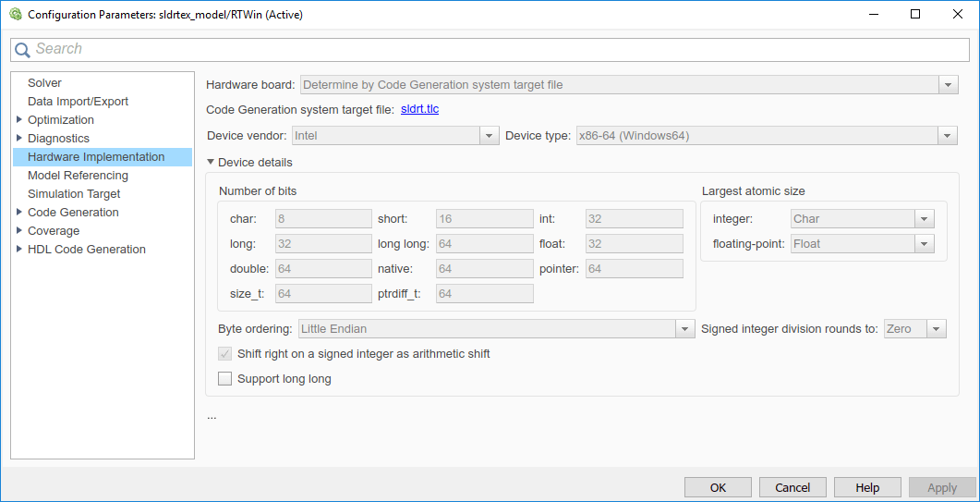Expand the Optimization tree node
Viewport: 980px width, 502px height.
pos(19,120)
